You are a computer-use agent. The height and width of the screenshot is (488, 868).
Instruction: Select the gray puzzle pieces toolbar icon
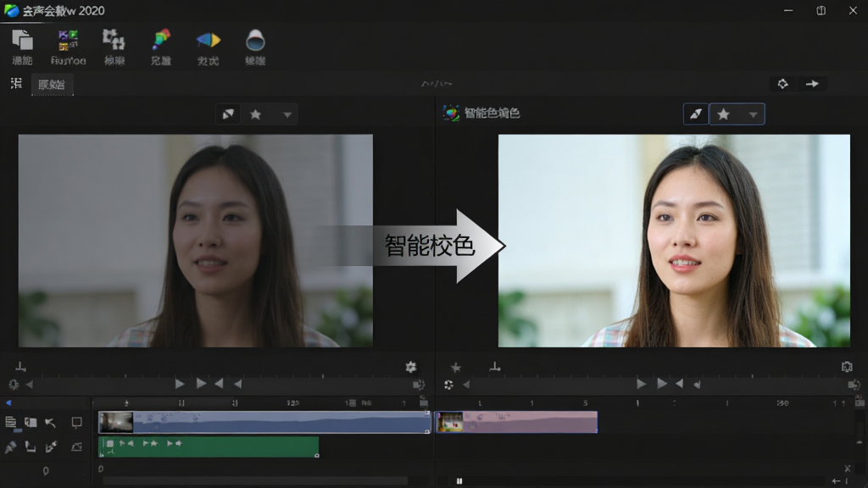tap(114, 40)
